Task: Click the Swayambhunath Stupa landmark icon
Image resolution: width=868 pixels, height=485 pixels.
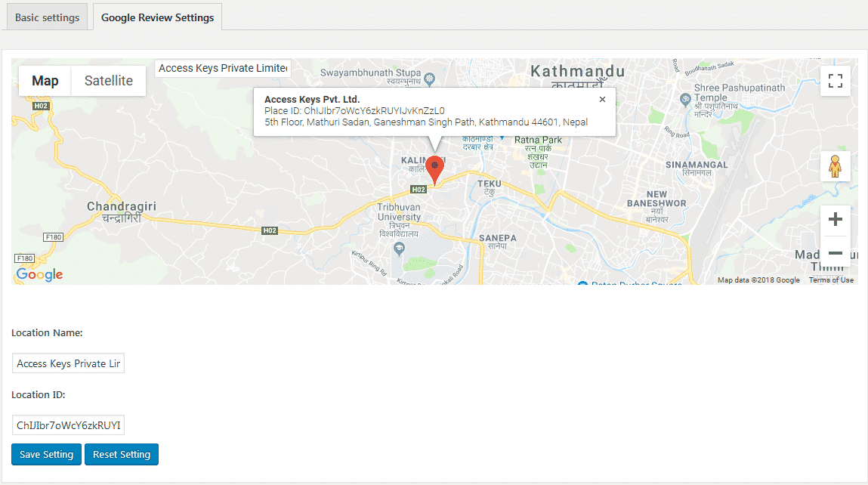Action: (429, 79)
